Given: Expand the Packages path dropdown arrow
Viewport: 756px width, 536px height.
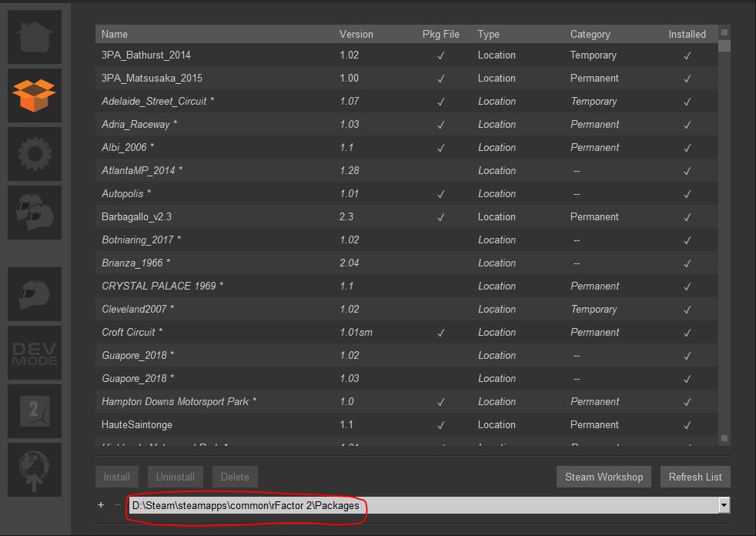Looking at the screenshot, I should click(x=724, y=505).
